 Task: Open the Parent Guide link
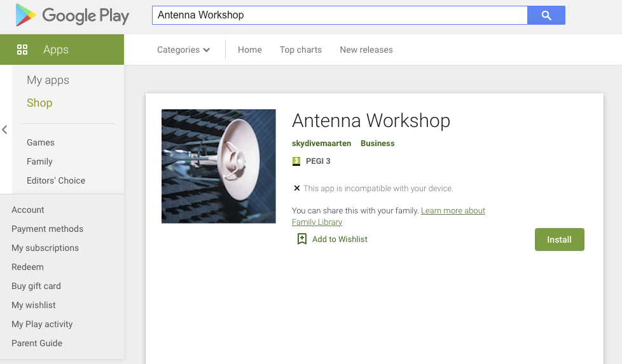pos(37,343)
